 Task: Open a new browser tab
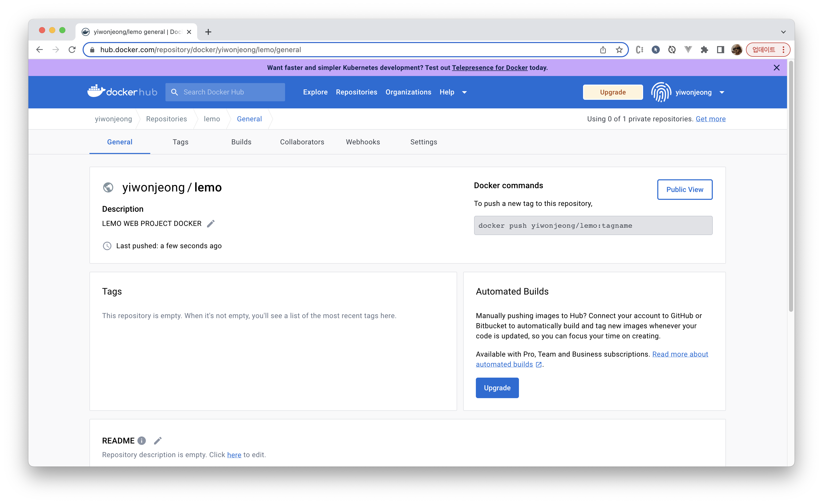pyautogui.click(x=208, y=32)
